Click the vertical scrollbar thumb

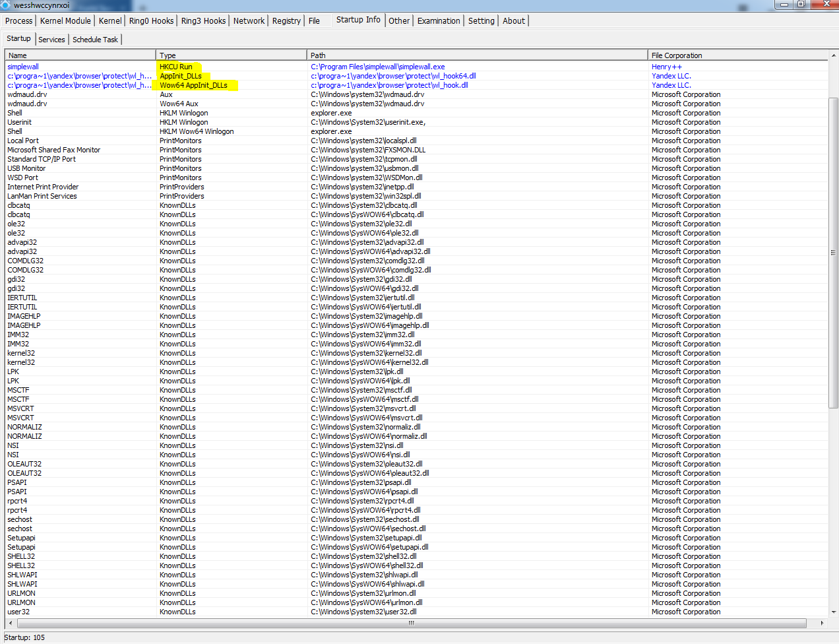pyautogui.click(x=833, y=252)
